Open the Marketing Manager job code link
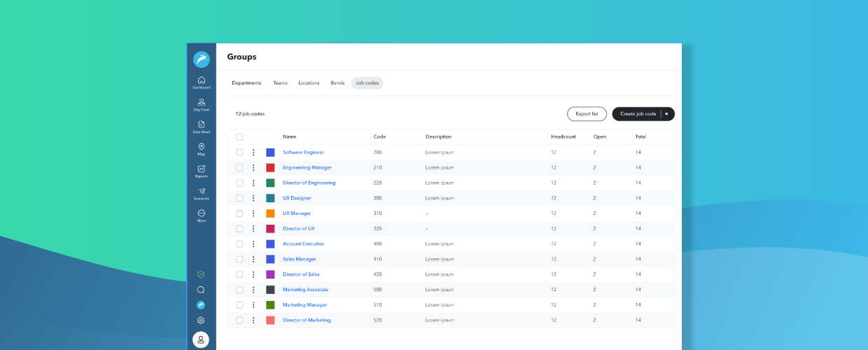Image resolution: width=868 pixels, height=350 pixels. pyautogui.click(x=304, y=305)
